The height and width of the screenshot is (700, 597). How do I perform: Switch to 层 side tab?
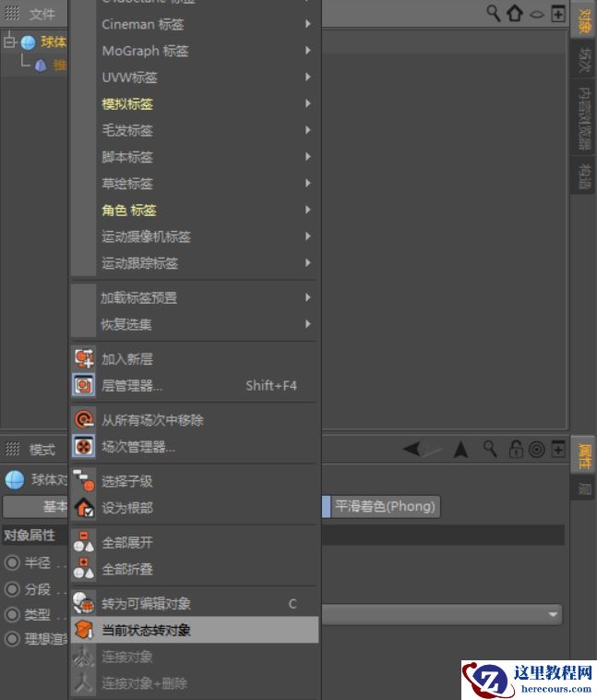[584, 488]
